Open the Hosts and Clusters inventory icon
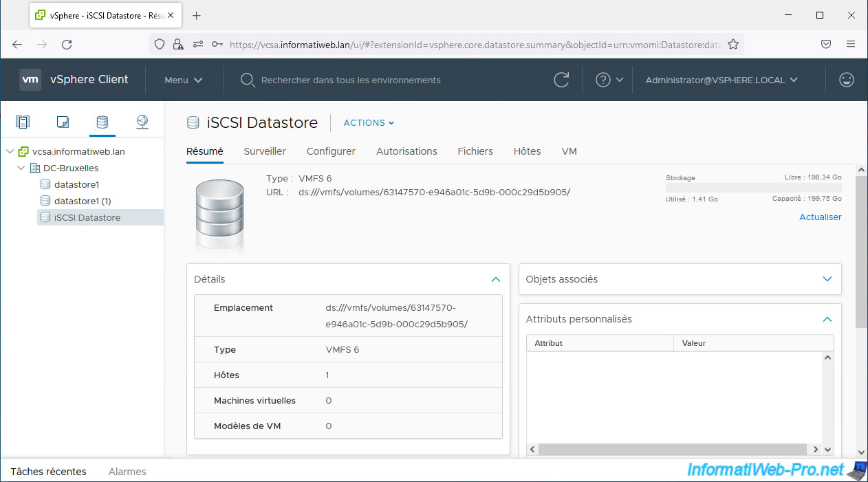This screenshot has width=868, height=482. tap(23, 122)
